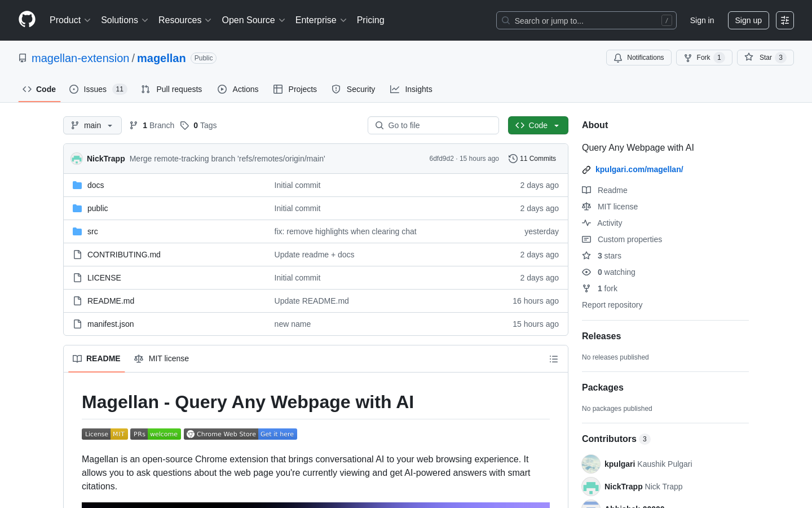Open commit hash 6dfd9d2
Image resolution: width=812 pixels, height=508 pixels.
click(x=442, y=159)
